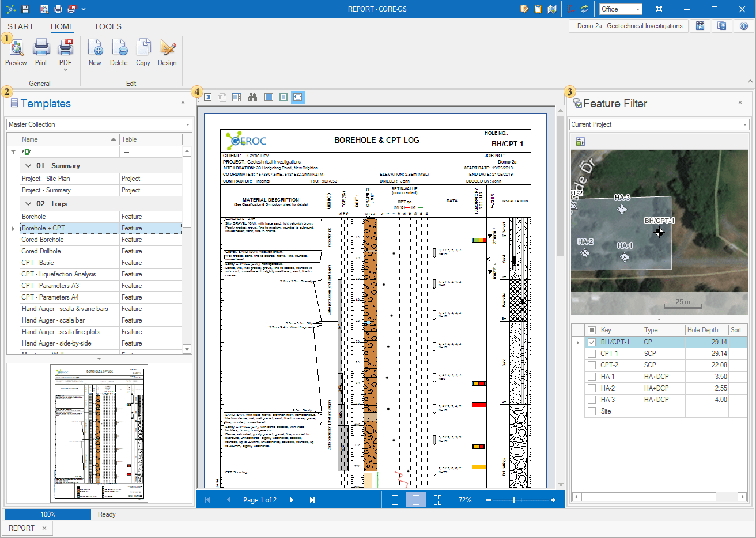Collapse the ribbon with the chevron
Screen dimensions: 756x538
[x=751, y=82]
